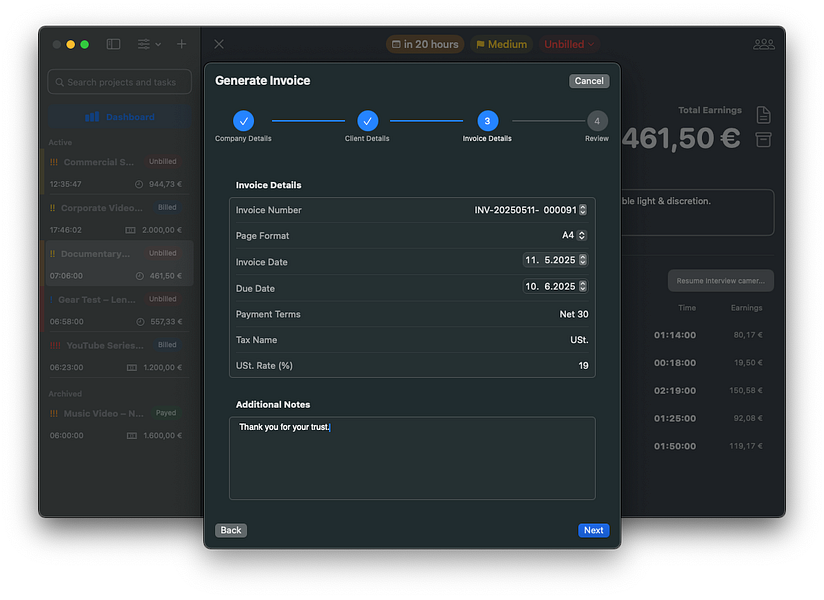The width and height of the screenshot is (824, 600).
Task: Click the archive box icon under the invoice icon
Action: (764, 140)
